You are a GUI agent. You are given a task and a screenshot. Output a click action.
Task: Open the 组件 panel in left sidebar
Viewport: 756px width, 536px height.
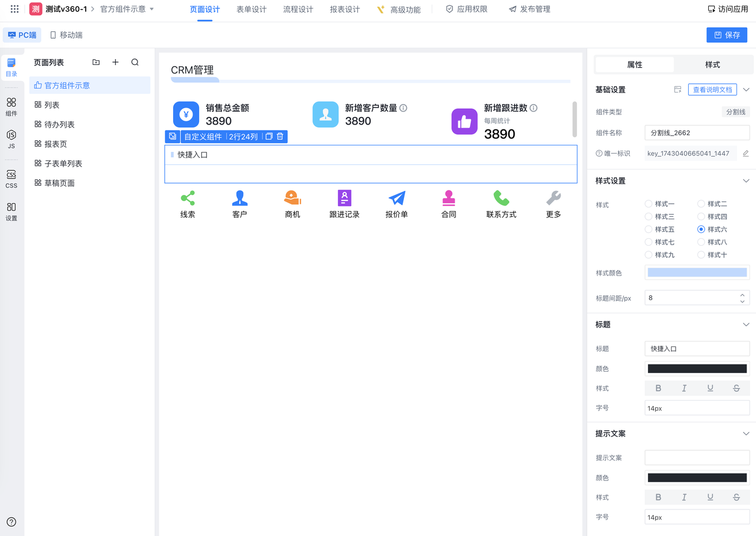(x=11, y=106)
